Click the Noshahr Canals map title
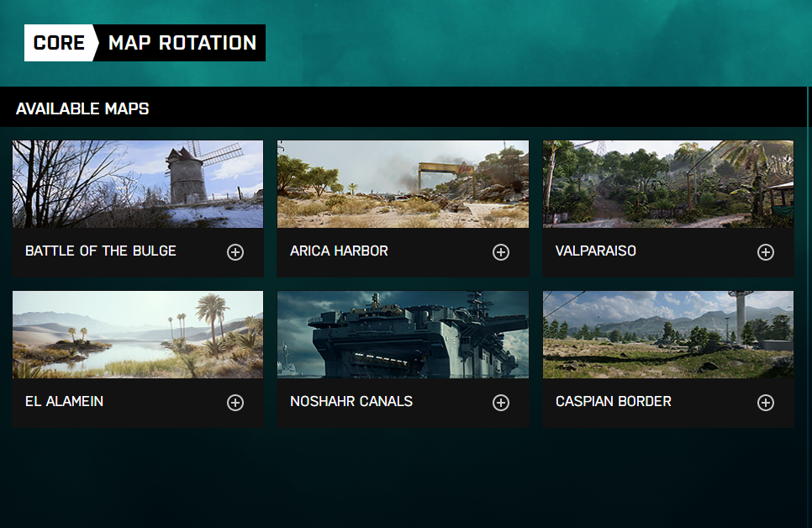 pos(351,401)
